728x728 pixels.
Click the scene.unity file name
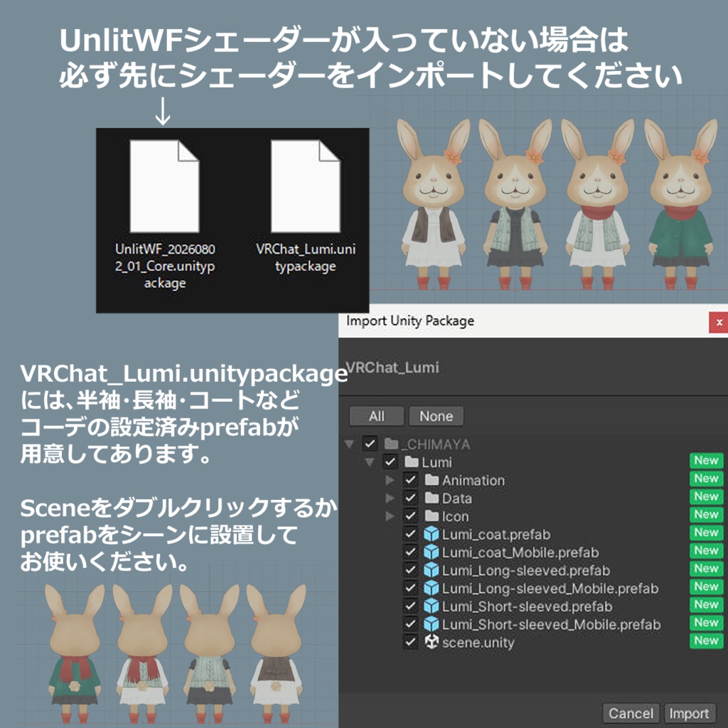tap(478, 643)
